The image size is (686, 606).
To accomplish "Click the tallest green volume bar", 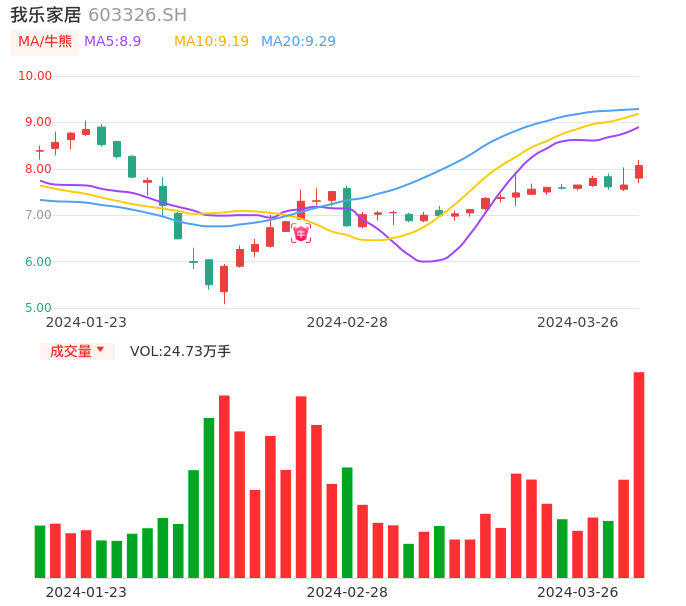I will click(x=209, y=497).
